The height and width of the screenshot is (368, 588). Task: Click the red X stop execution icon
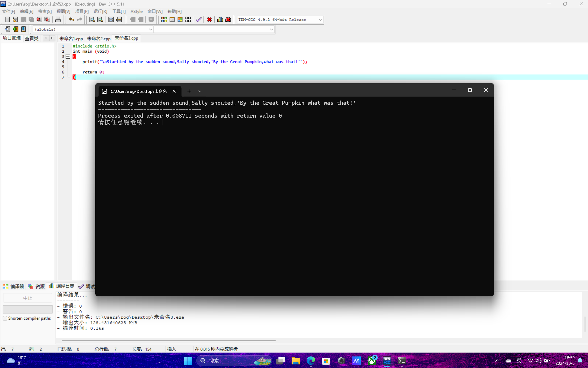click(209, 19)
